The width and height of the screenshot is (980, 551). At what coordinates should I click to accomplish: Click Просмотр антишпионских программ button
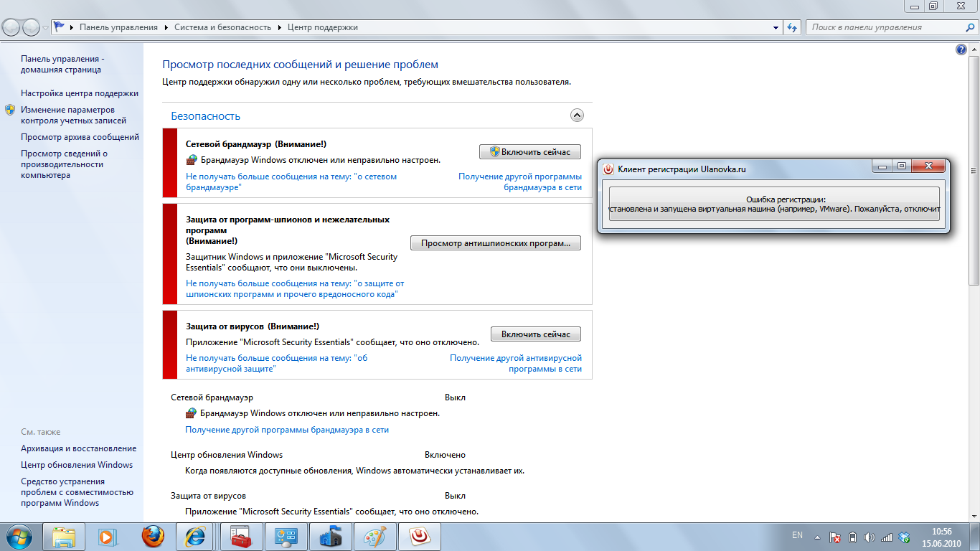tap(495, 243)
